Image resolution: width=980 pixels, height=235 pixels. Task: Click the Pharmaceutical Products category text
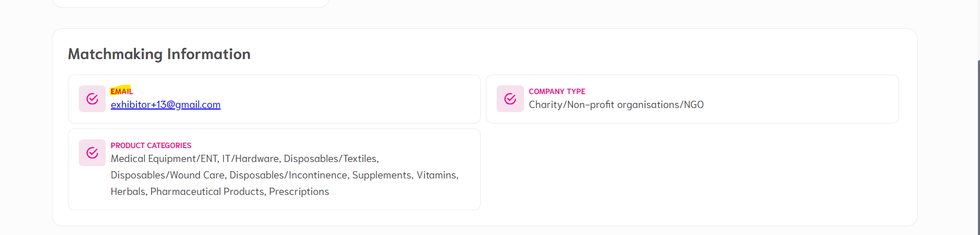tap(207, 192)
